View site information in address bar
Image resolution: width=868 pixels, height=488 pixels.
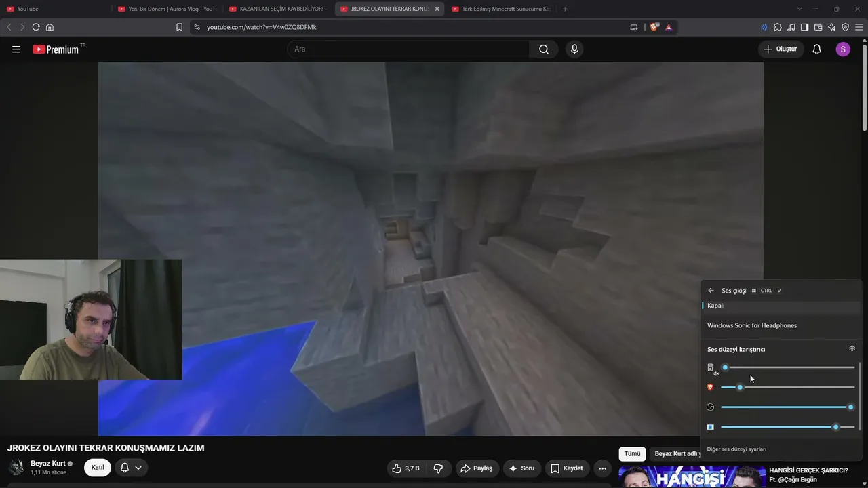(x=197, y=27)
